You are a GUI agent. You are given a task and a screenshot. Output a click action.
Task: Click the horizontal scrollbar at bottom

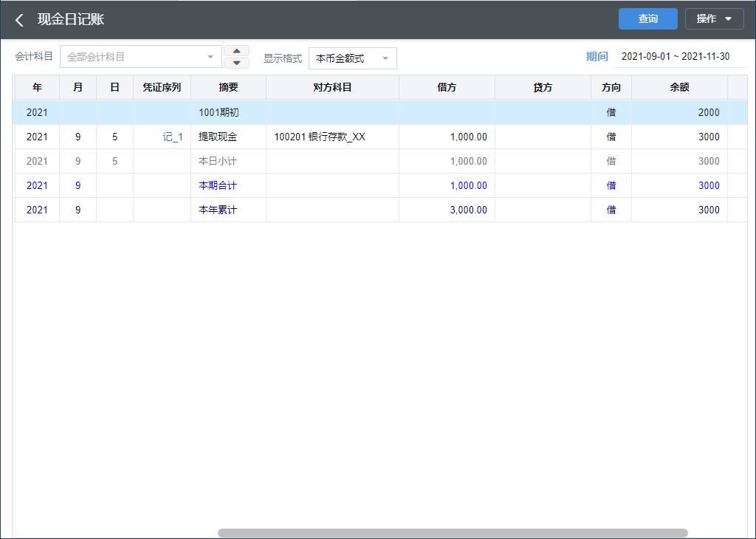pyautogui.click(x=453, y=533)
